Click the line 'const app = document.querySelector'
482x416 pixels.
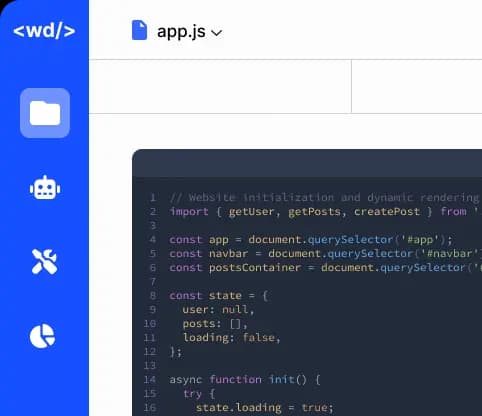pos(311,240)
